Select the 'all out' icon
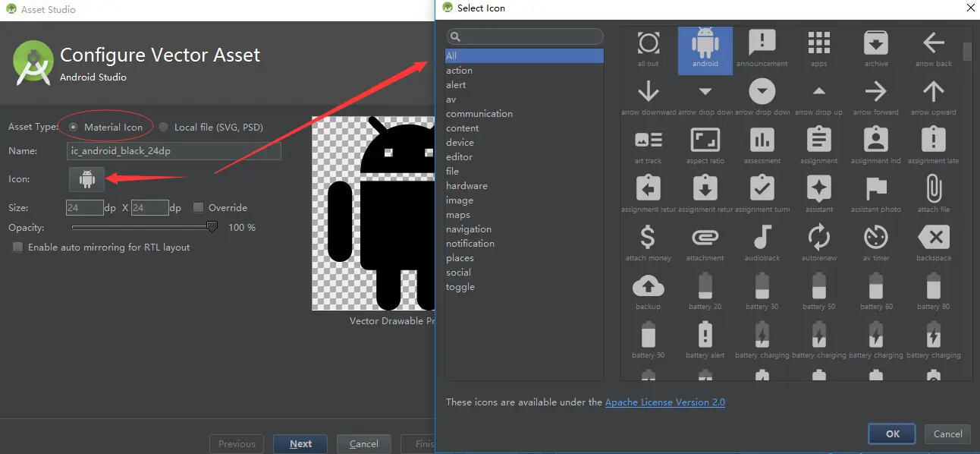This screenshot has width=980, height=454. click(649, 43)
